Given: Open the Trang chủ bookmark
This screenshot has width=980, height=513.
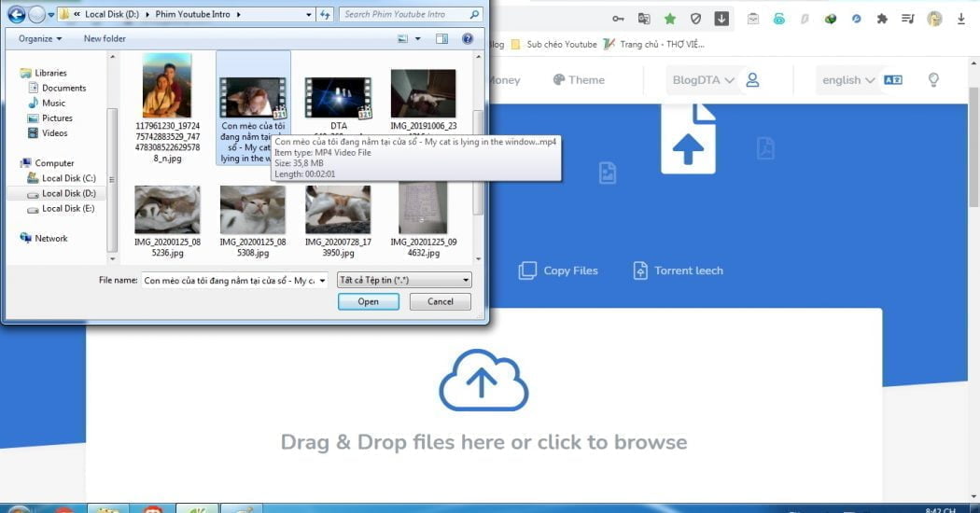Looking at the screenshot, I should tap(653, 45).
